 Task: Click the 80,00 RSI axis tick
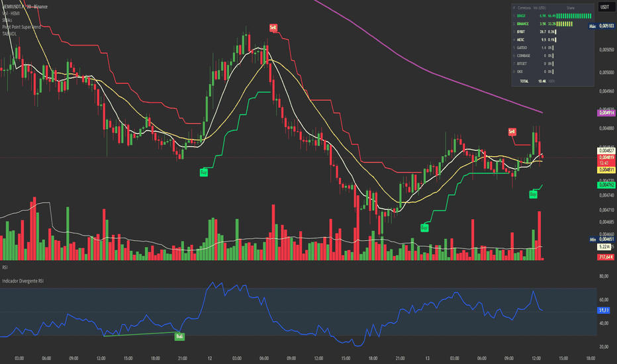click(604, 276)
